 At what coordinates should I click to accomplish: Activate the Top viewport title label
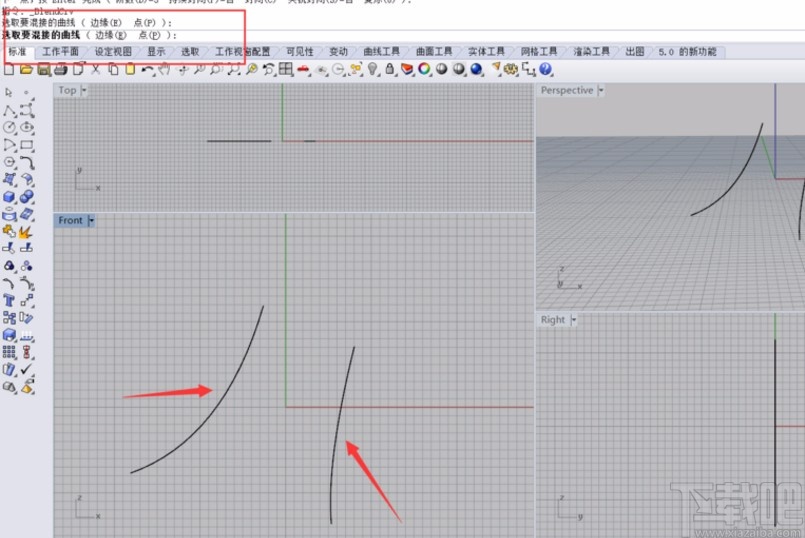click(67, 90)
